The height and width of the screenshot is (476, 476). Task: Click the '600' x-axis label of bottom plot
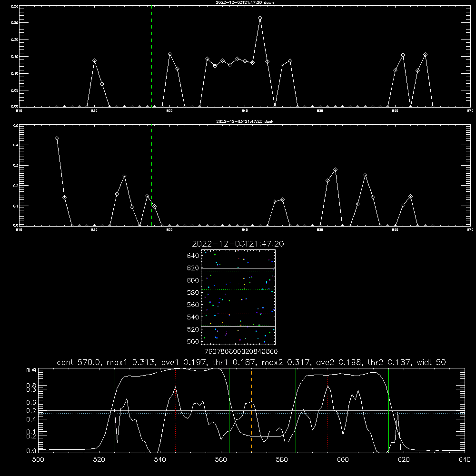point(343,460)
